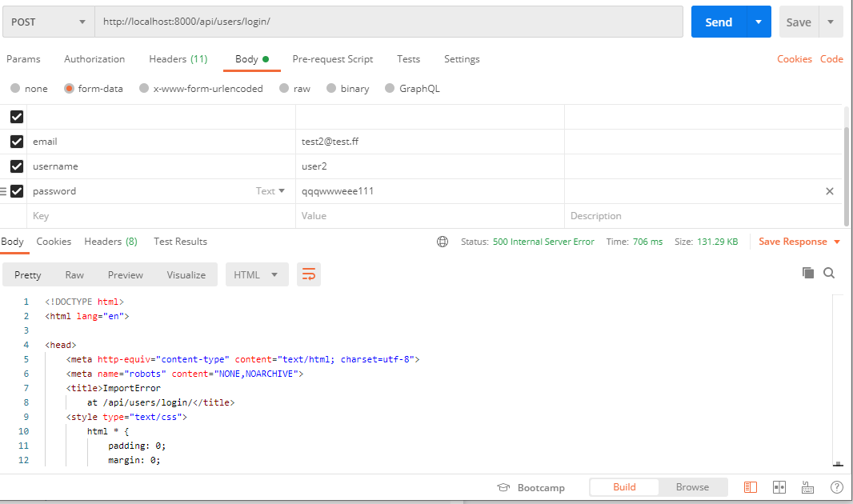Remove the password row with X icon
Viewport: 853px width, 504px height.
pos(830,191)
